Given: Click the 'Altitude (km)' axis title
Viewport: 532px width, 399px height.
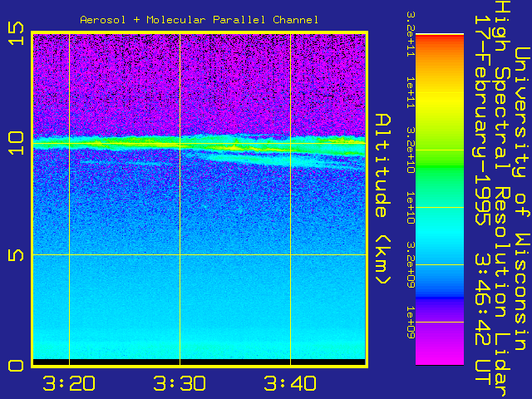Looking at the screenshot, I should 382,199.
